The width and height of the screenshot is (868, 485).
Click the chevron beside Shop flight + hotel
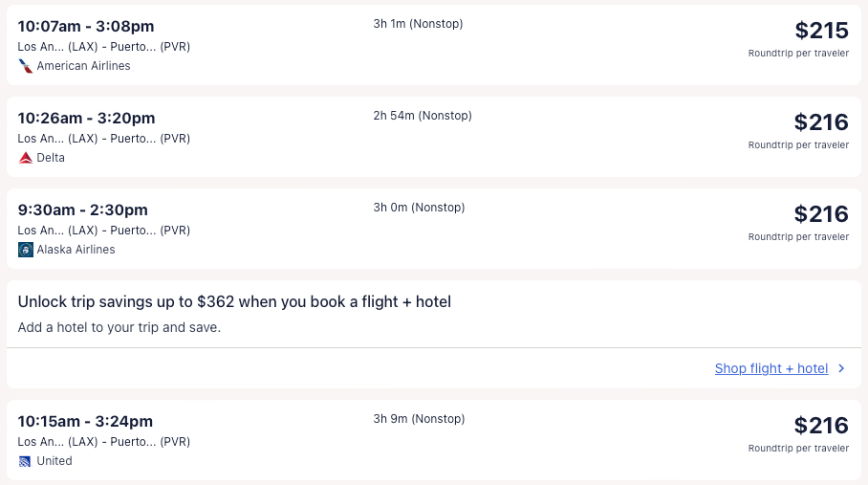point(841,368)
